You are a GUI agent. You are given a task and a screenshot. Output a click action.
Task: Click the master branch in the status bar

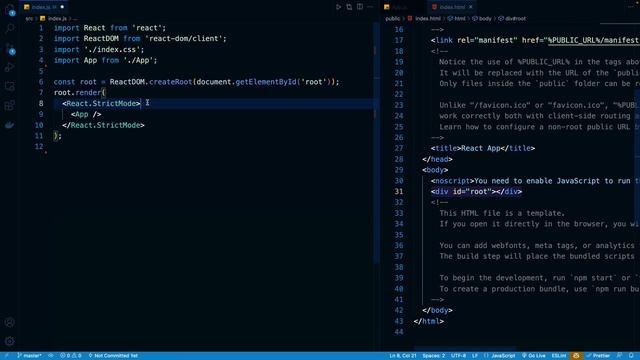(29, 356)
